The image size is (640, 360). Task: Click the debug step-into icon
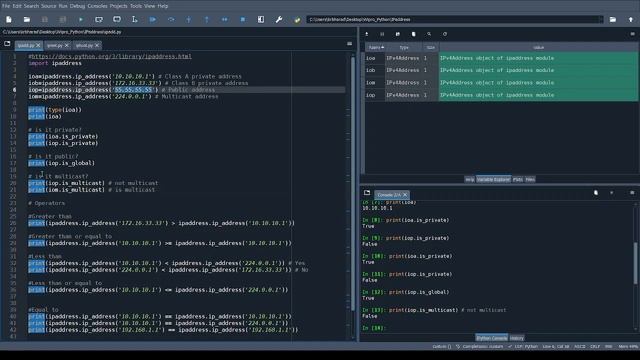(189, 20)
